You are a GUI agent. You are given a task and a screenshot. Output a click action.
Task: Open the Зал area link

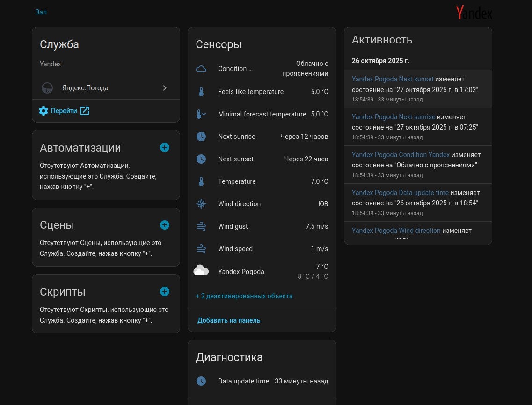tap(41, 12)
